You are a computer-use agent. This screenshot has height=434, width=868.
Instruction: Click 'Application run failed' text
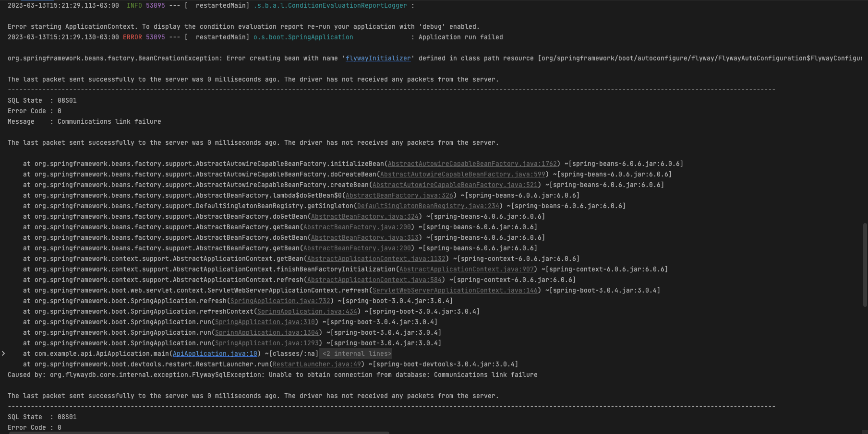(461, 37)
